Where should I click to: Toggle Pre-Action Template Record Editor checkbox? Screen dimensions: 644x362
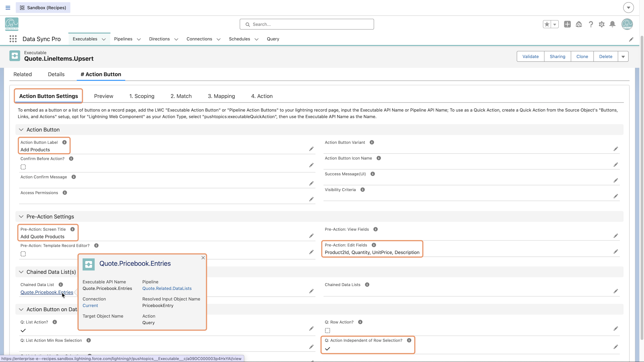point(23,254)
